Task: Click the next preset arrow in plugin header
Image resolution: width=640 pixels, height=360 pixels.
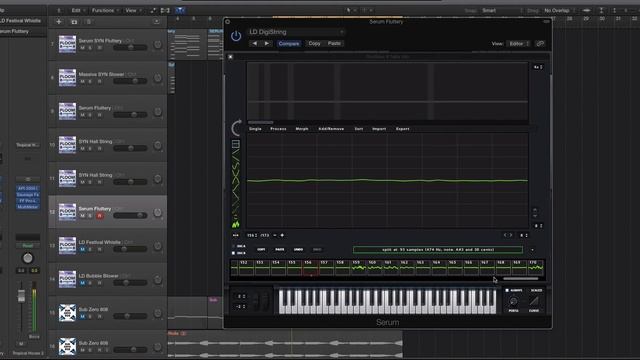Action: 267,43
